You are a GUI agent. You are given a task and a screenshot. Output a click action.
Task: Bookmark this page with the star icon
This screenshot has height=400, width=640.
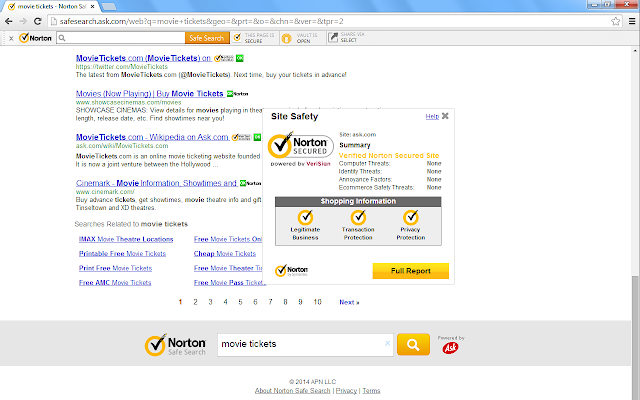616,21
